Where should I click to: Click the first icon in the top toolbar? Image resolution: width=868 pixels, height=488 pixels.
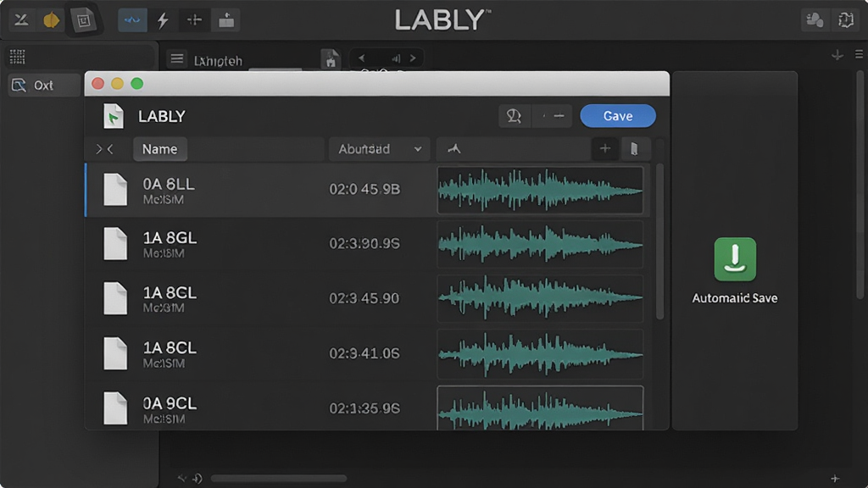pos(21,20)
